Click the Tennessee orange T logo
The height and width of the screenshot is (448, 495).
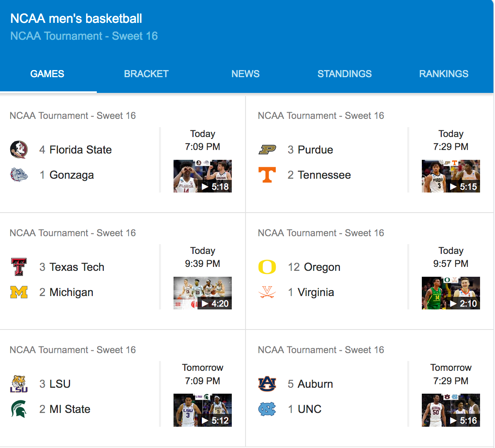pos(267,175)
